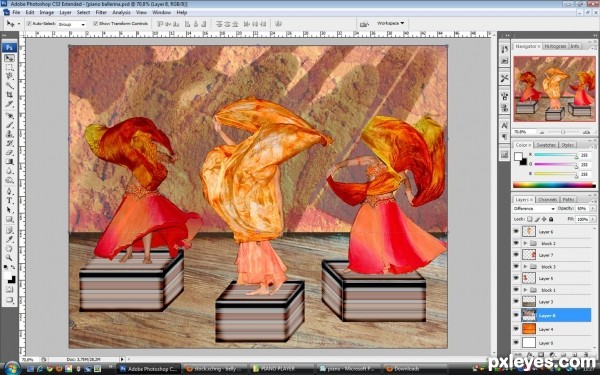
Task: Hide Layer 3 with its eye icon
Action: point(516,302)
